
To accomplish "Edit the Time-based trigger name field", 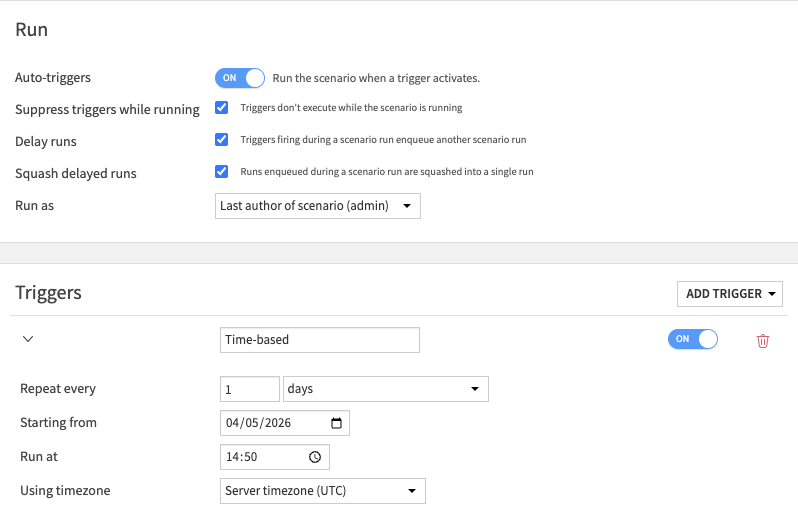I will [x=320, y=340].
